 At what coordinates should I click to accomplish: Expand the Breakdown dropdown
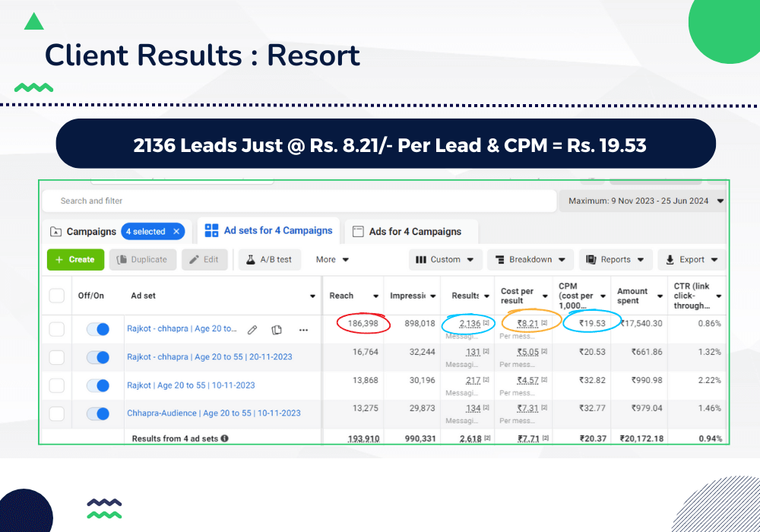530,259
